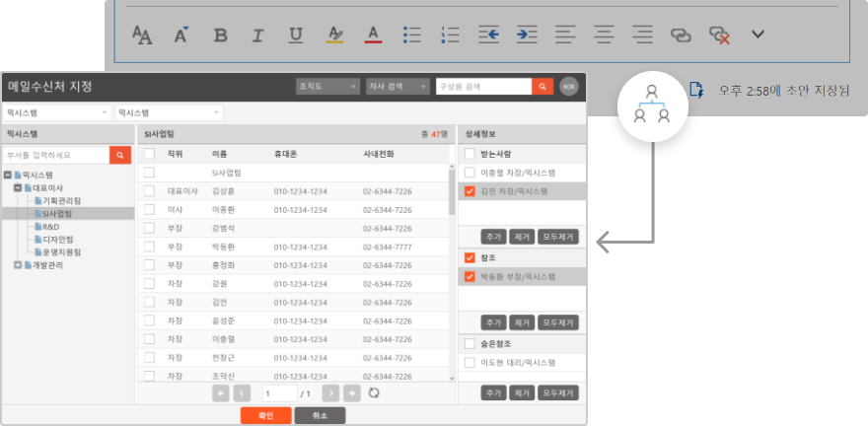Image resolution: width=868 pixels, height=426 pixels.
Task: Click the orange department search button
Action: tap(120, 156)
